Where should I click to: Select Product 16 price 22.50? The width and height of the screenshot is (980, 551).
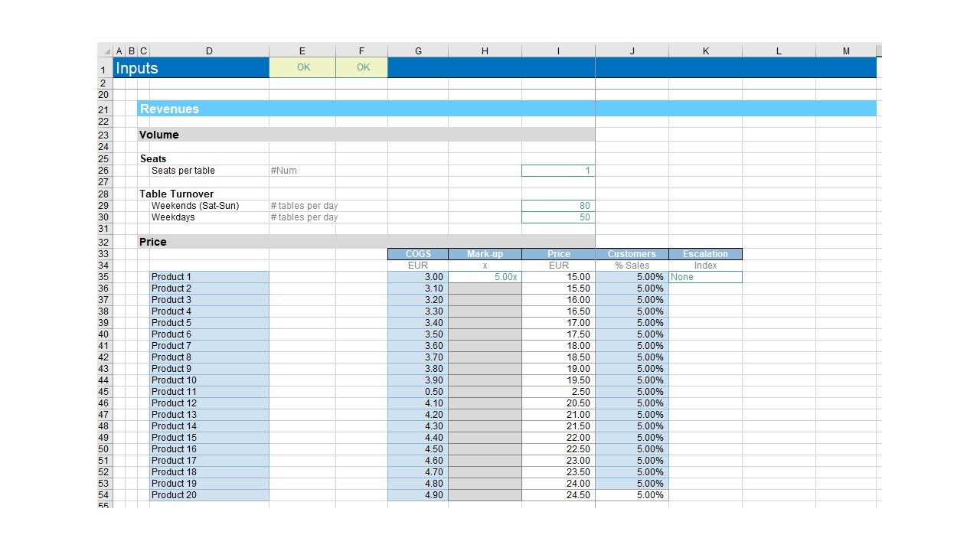(558, 449)
